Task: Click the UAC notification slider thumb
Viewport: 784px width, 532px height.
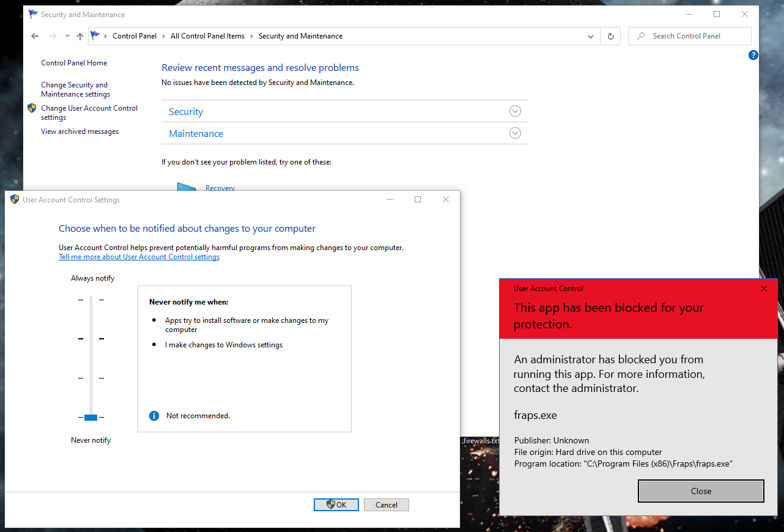Action: tap(91, 418)
